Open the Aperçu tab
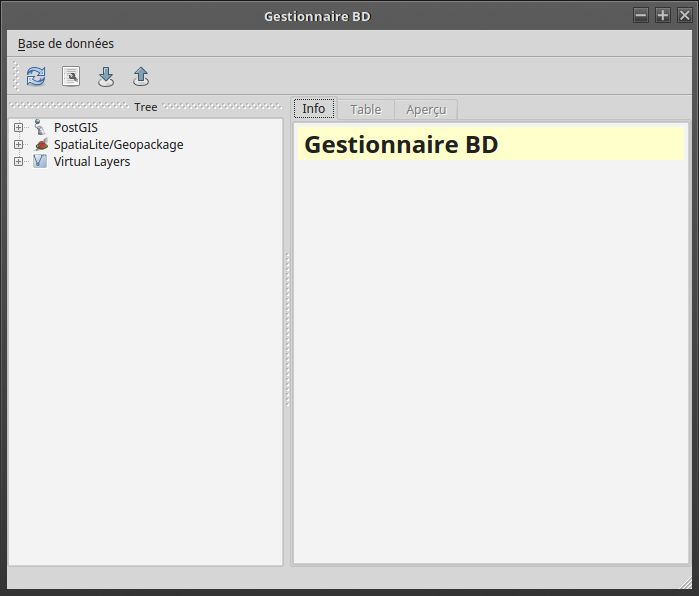The height and width of the screenshot is (596, 699). (426, 110)
